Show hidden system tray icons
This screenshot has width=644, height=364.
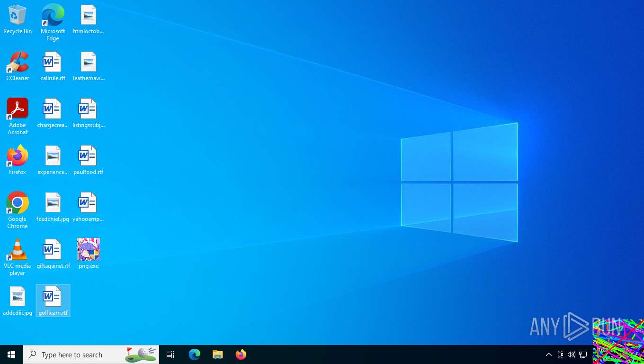click(548, 355)
